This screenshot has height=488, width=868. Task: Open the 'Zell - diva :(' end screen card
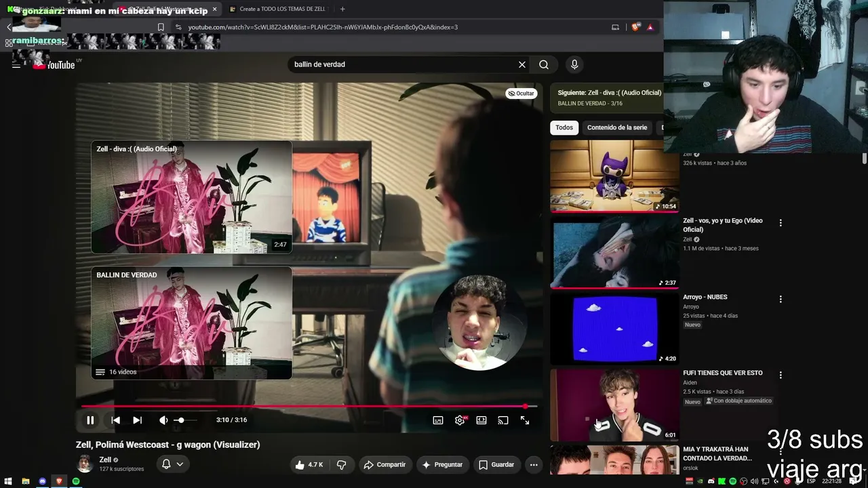(x=192, y=197)
